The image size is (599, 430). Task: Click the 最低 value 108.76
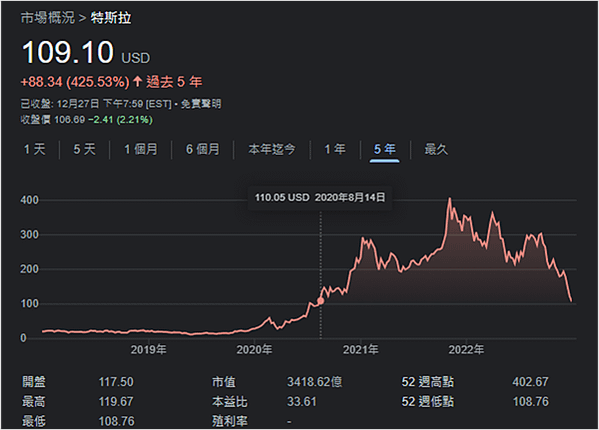point(116,421)
